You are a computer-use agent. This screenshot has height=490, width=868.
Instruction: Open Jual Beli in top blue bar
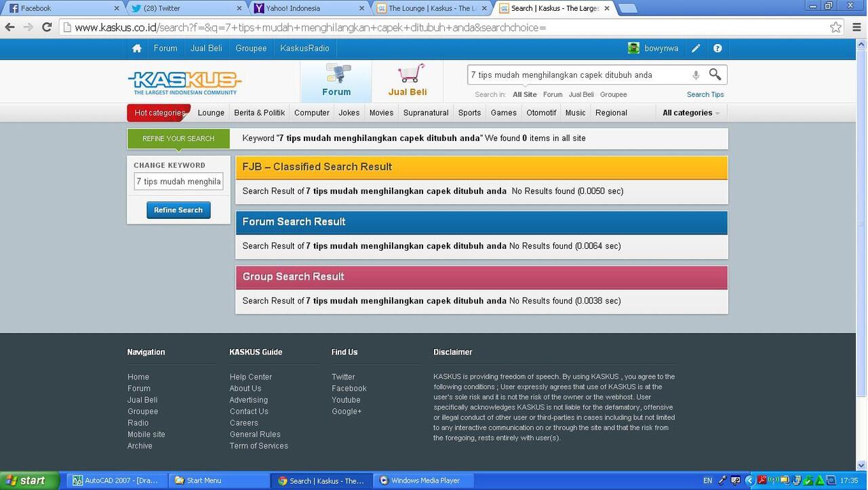coord(206,48)
